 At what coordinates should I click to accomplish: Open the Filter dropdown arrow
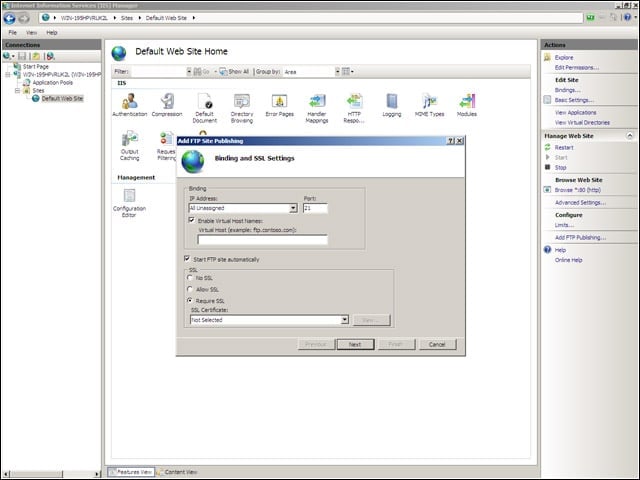pos(189,71)
